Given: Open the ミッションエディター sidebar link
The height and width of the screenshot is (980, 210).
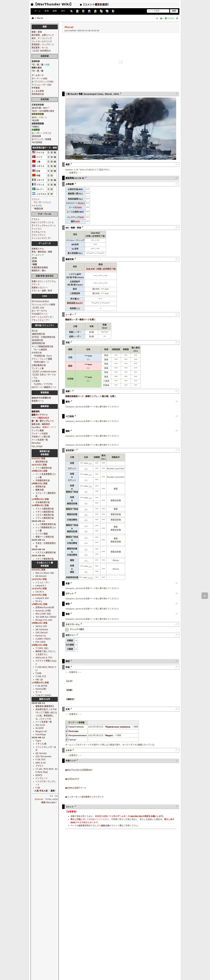Looking at the screenshot, I should pyautogui.click(x=42, y=238).
